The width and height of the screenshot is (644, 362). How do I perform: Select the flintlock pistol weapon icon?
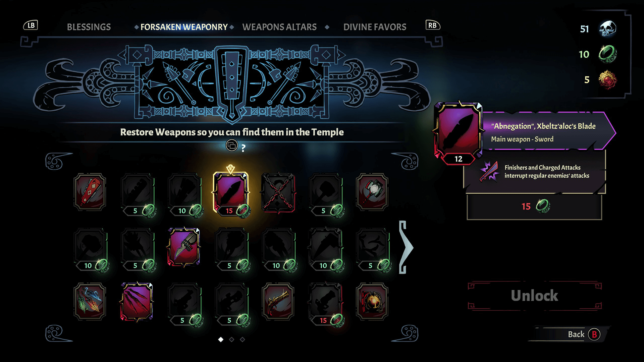click(278, 301)
